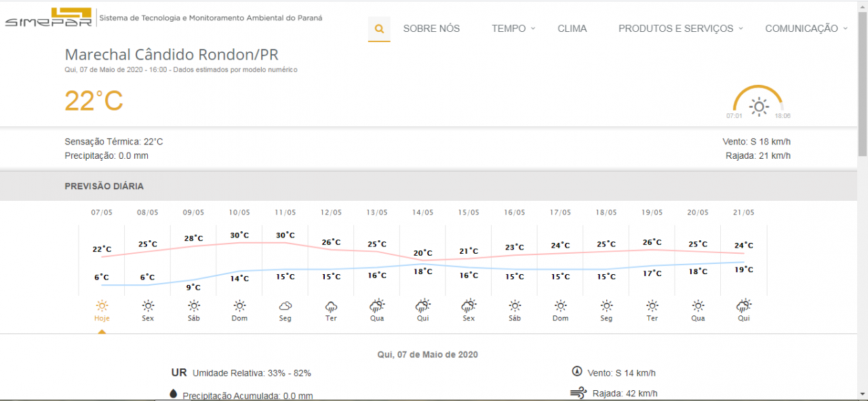Viewport: 868px width, 401px height.
Task: Open the SOBRE NÓS menu item
Action: pyautogui.click(x=431, y=28)
